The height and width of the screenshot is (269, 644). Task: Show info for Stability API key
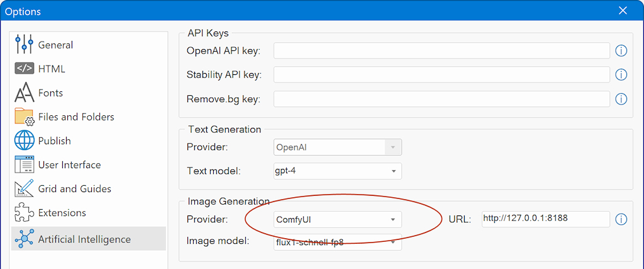[x=621, y=75]
